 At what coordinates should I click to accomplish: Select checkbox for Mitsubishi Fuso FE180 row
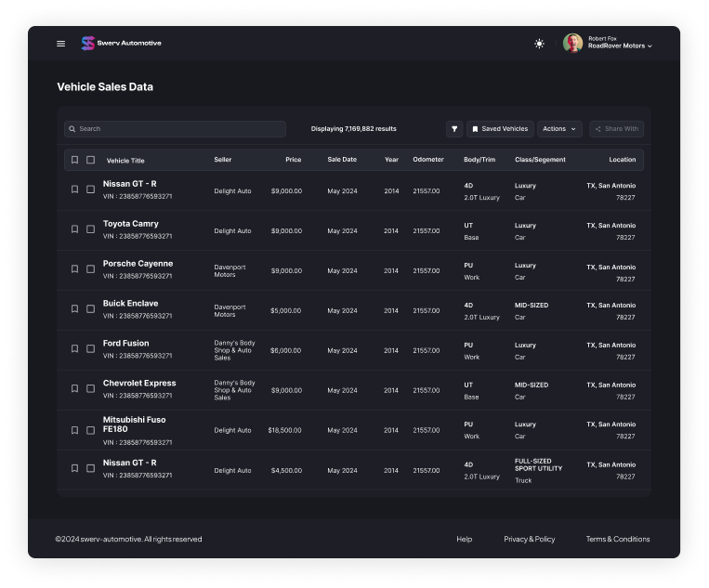pyautogui.click(x=90, y=430)
